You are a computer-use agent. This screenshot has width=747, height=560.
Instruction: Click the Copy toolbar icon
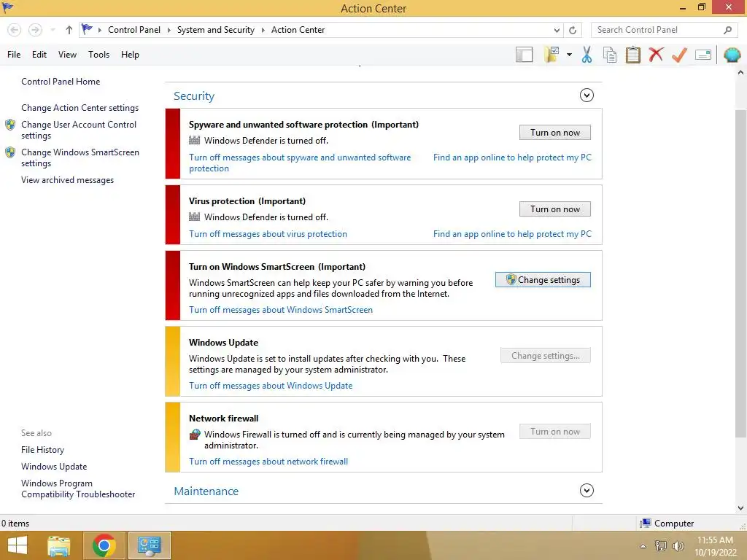point(610,55)
